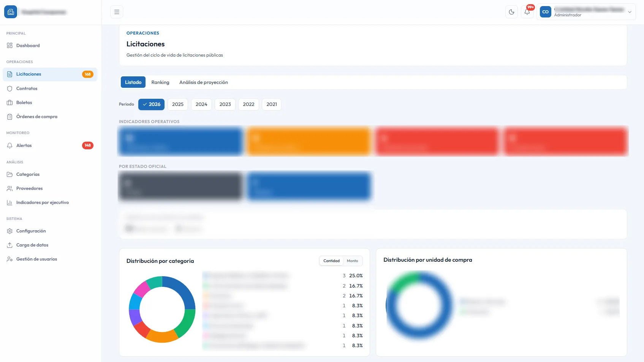644x362 pixels.
Task: Open Órdenes de compra via its clipboard icon
Action: click(9, 116)
